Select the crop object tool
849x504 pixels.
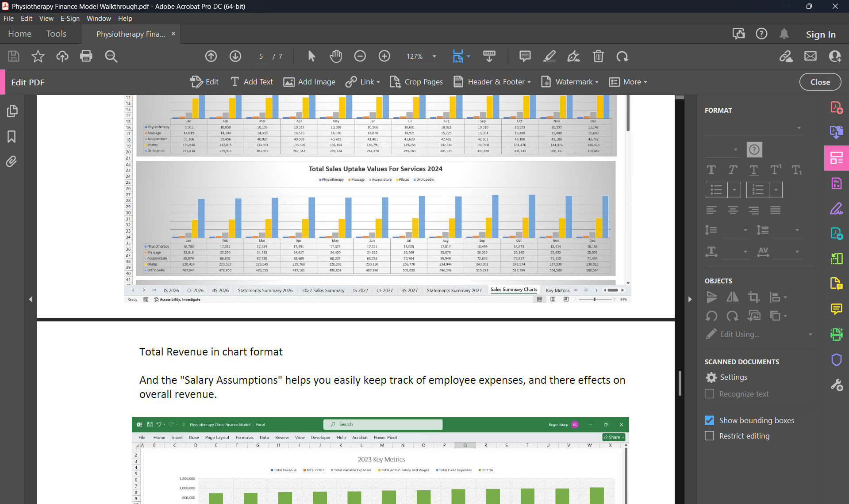[754, 297]
